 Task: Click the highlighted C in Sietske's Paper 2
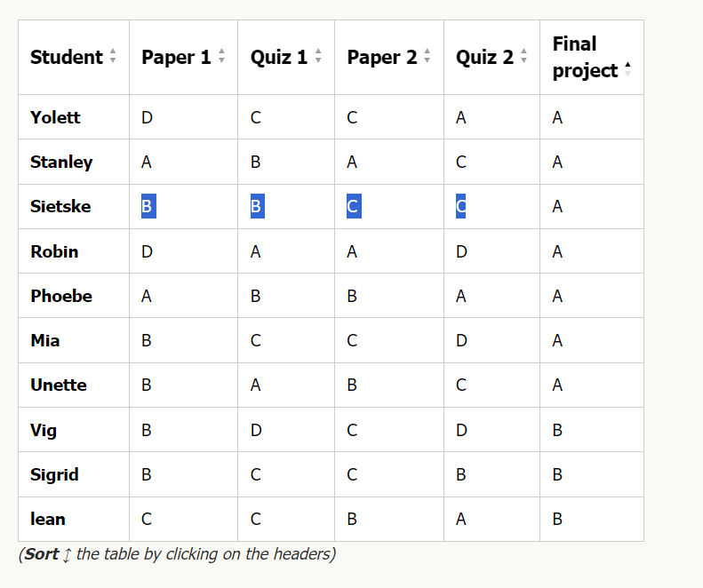coord(353,207)
